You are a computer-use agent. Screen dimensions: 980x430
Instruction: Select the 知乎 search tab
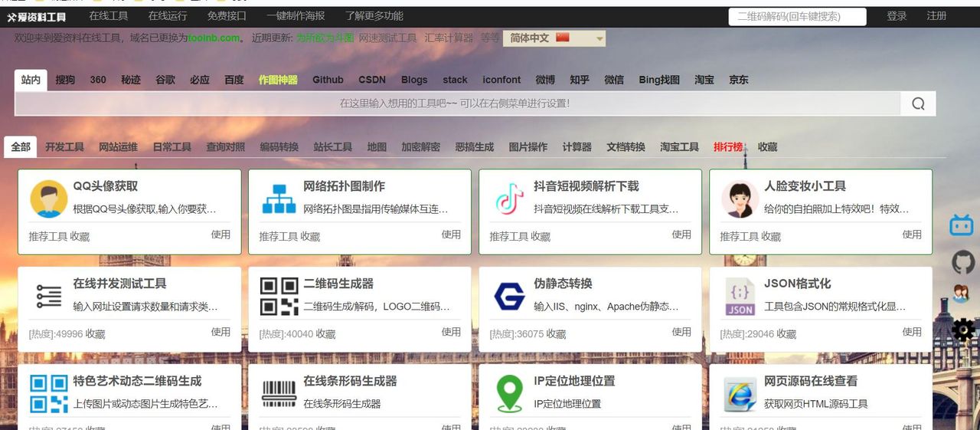580,80
